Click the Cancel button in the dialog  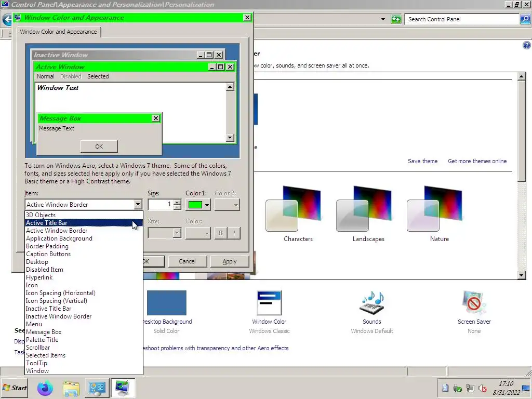point(187,261)
